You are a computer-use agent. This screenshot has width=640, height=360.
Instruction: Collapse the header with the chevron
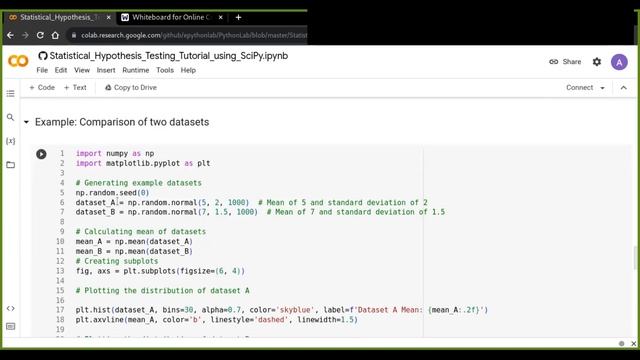tap(624, 88)
